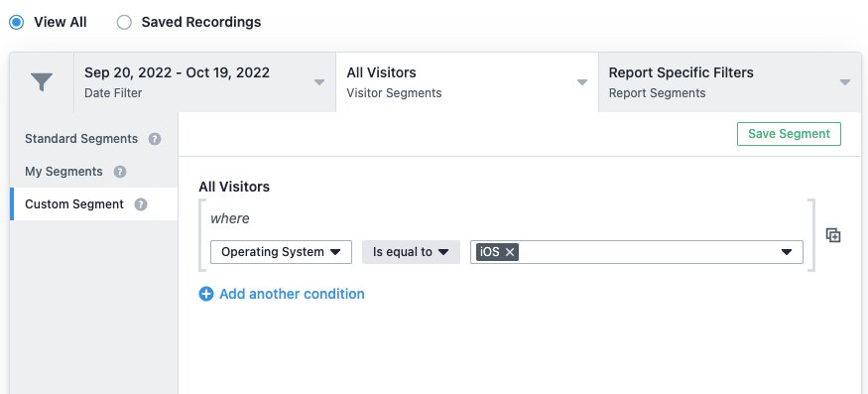The height and width of the screenshot is (394, 868).
Task: Open help icon next to Standard Segments
Action: point(155,139)
